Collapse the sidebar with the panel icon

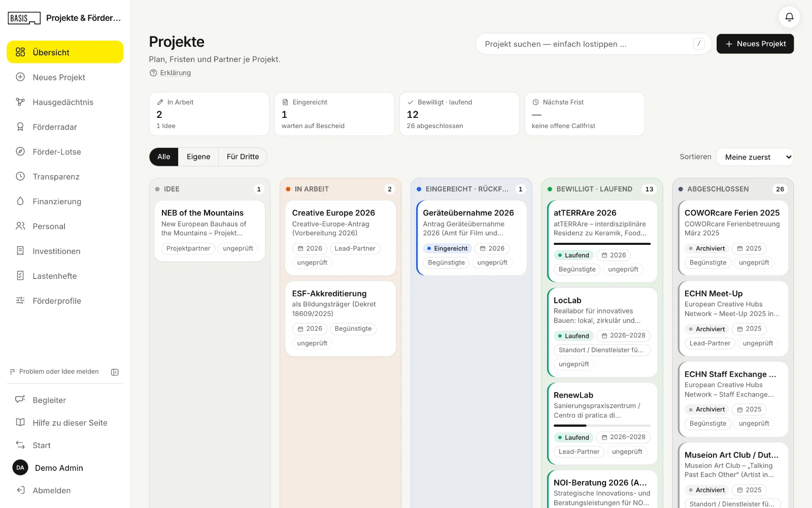[115, 372]
